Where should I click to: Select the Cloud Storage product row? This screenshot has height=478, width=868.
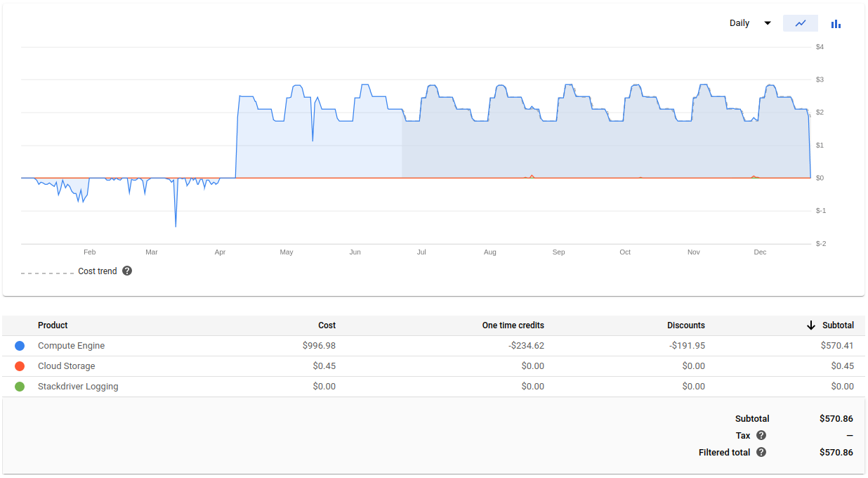(66, 366)
